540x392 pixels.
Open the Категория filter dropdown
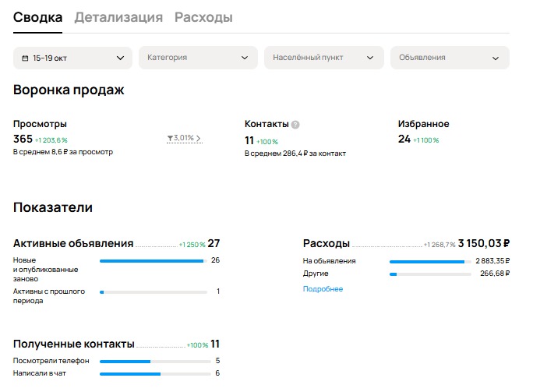[x=198, y=58]
